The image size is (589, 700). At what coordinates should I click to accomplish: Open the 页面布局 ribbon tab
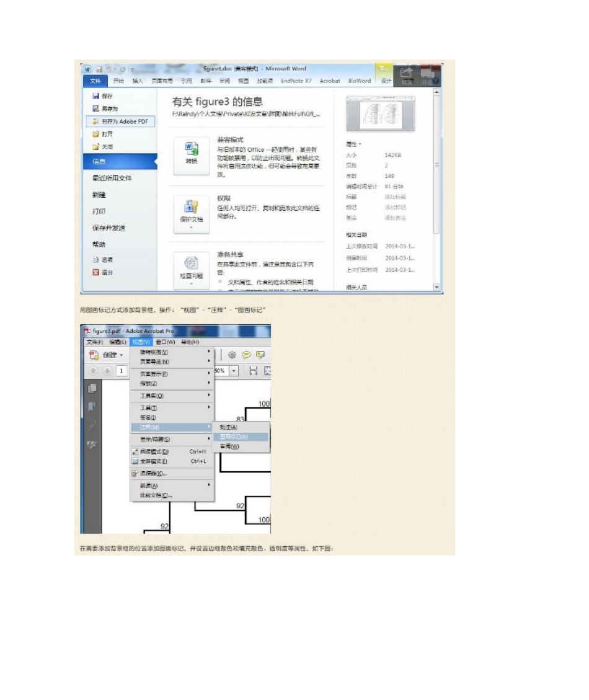[162, 81]
